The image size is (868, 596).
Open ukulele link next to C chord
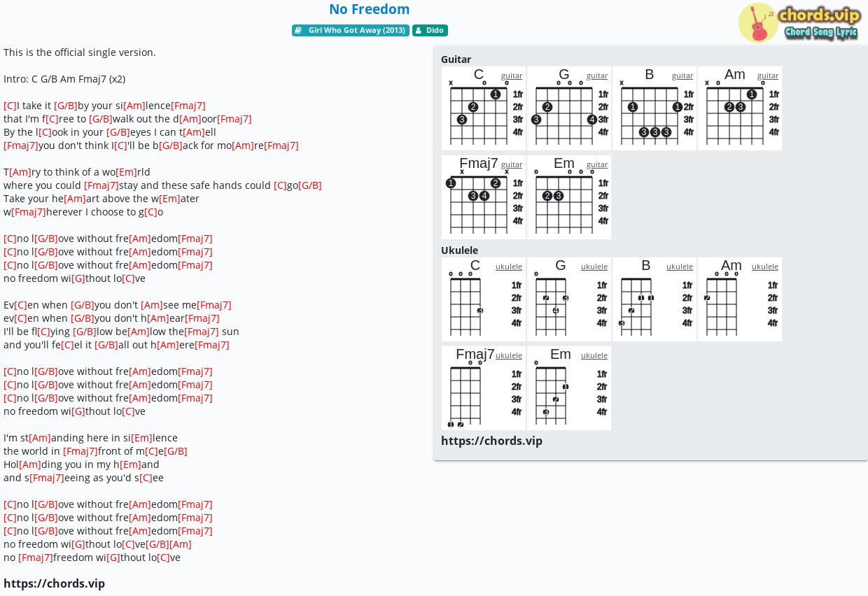509,267
